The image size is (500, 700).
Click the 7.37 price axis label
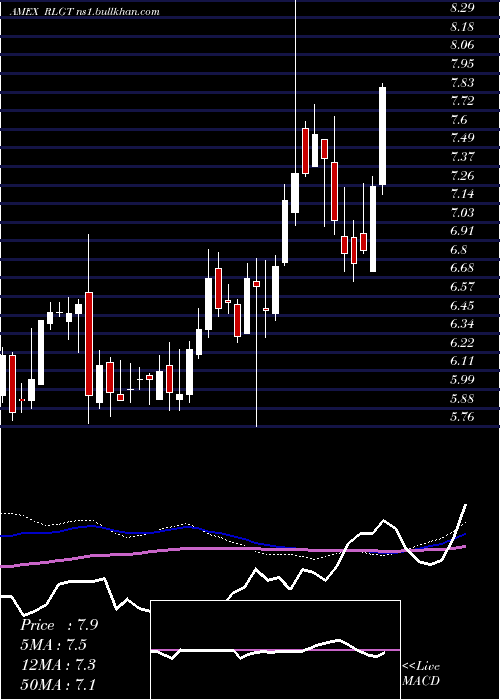coord(462,157)
